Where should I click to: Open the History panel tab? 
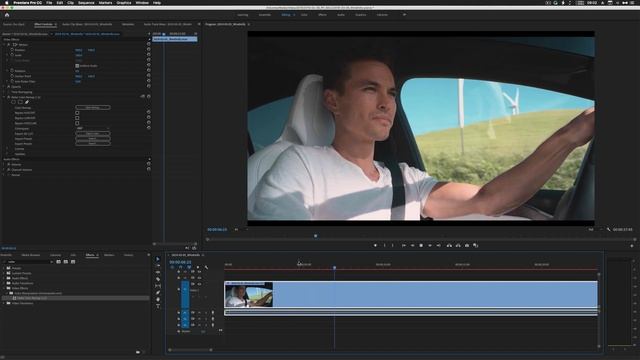(128, 255)
